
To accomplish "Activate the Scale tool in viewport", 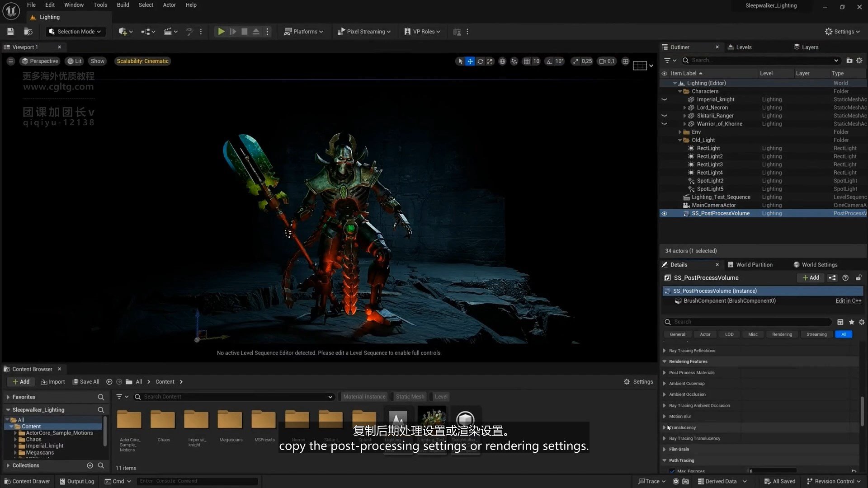I will click(490, 61).
